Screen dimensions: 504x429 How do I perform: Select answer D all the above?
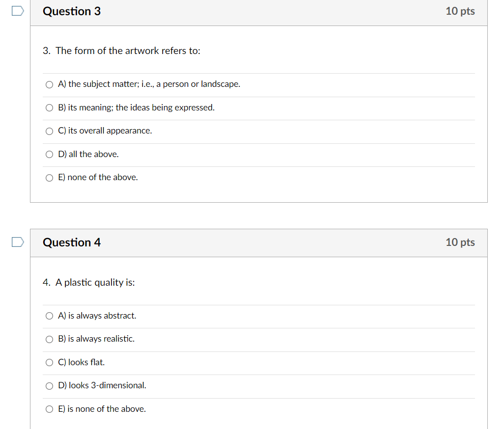coord(49,154)
